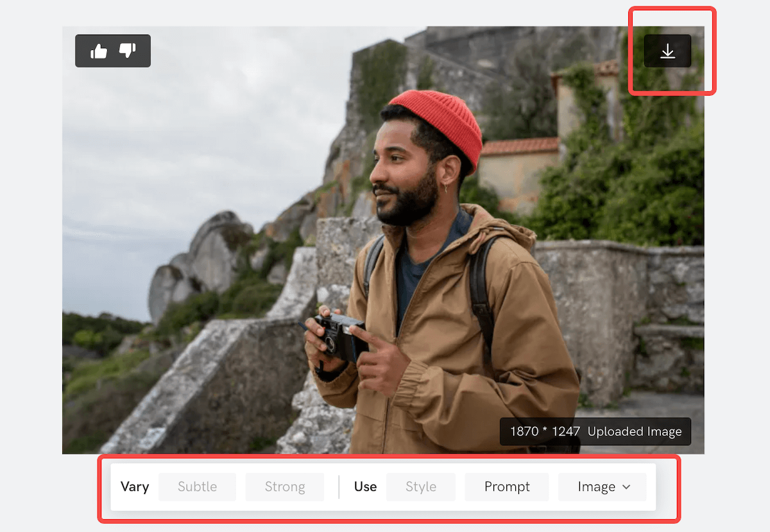770x532 pixels.
Task: Select Strong to vary strongly
Action: pos(284,487)
